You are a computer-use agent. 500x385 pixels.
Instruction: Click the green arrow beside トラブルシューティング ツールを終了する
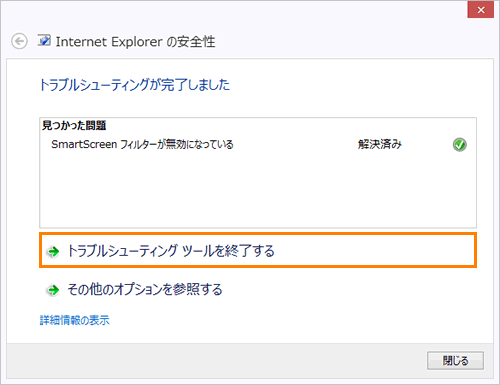[53, 251]
